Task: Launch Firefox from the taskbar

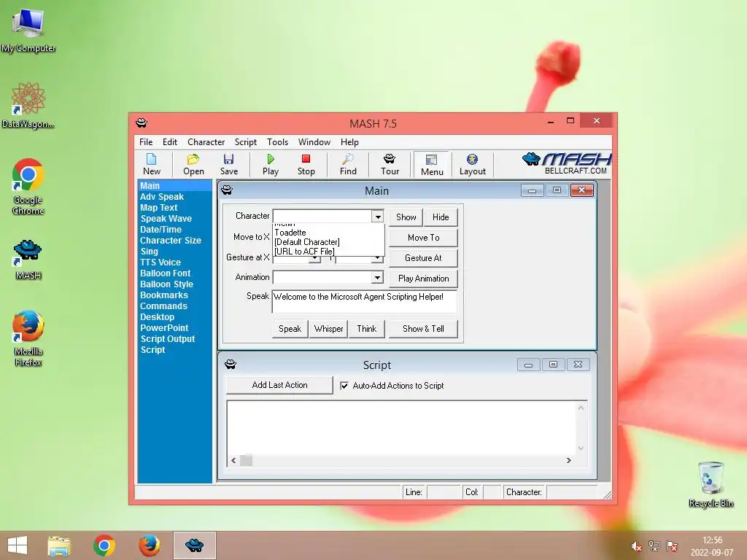Action: [x=149, y=545]
